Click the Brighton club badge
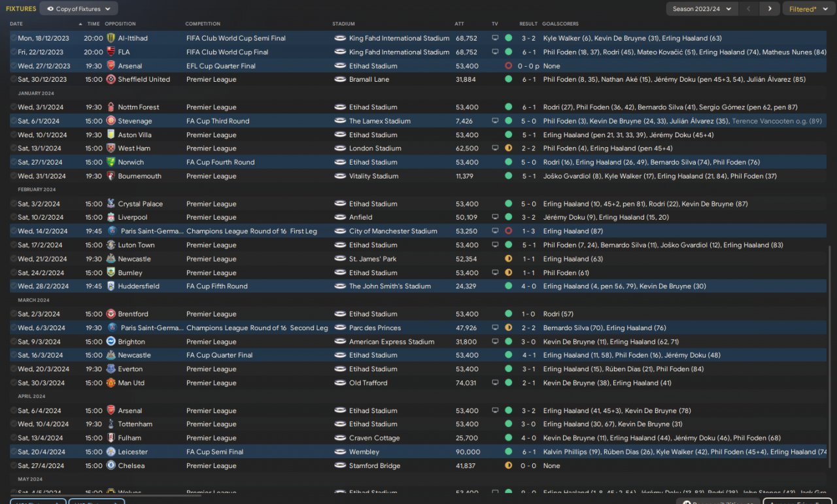This screenshot has width=837, height=504. point(111,341)
